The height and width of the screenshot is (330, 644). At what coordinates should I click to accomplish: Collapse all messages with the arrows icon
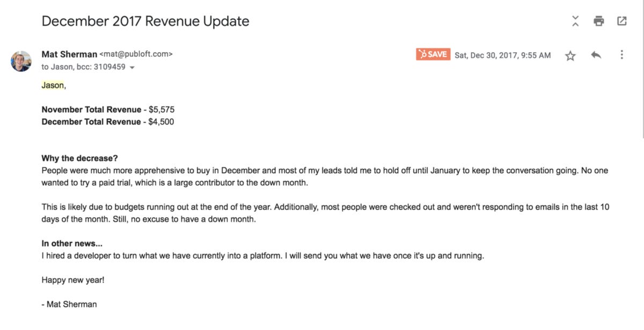[575, 21]
